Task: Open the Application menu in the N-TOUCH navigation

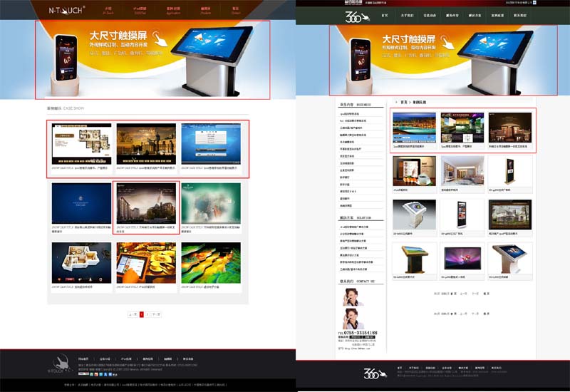Action: pyautogui.click(x=173, y=11)
